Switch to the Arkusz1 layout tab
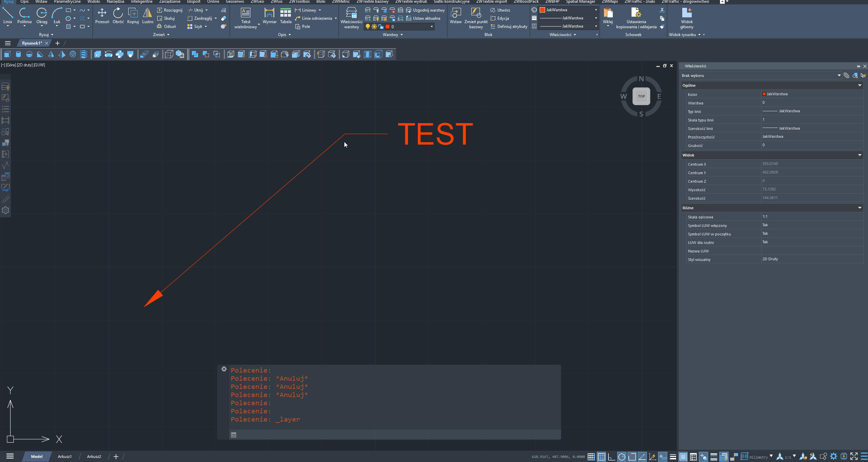The image size is (868, 462). tap(64, 457)
